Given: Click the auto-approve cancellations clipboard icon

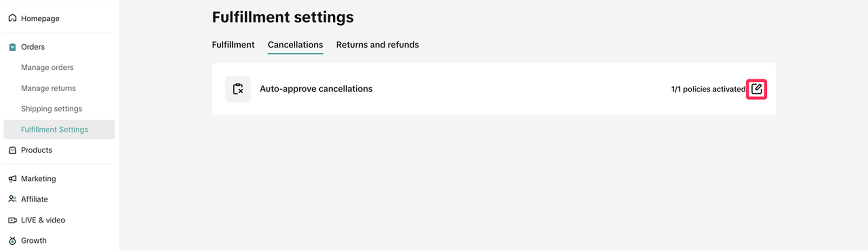Looking at the screenshot, I should (x=238, y=89).
